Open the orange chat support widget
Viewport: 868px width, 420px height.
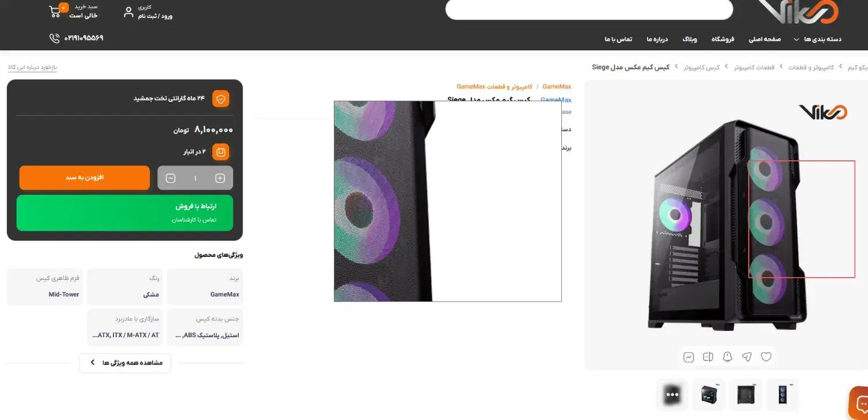[x=858, y=403]
